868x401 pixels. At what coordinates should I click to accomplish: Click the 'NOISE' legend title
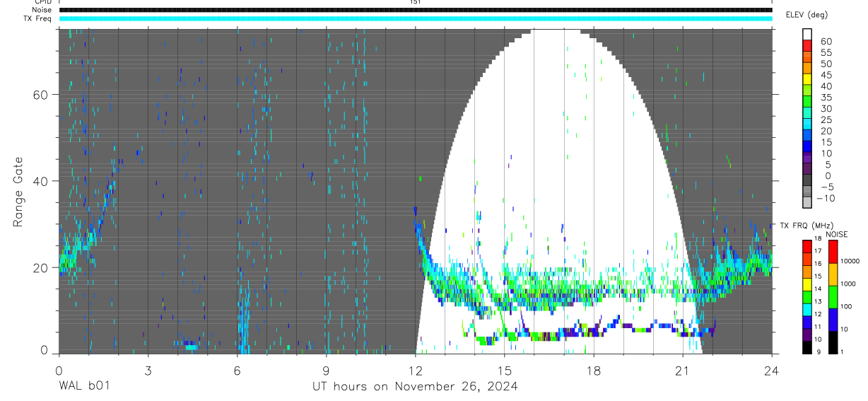pyautogui.click(x=837, y=235)
